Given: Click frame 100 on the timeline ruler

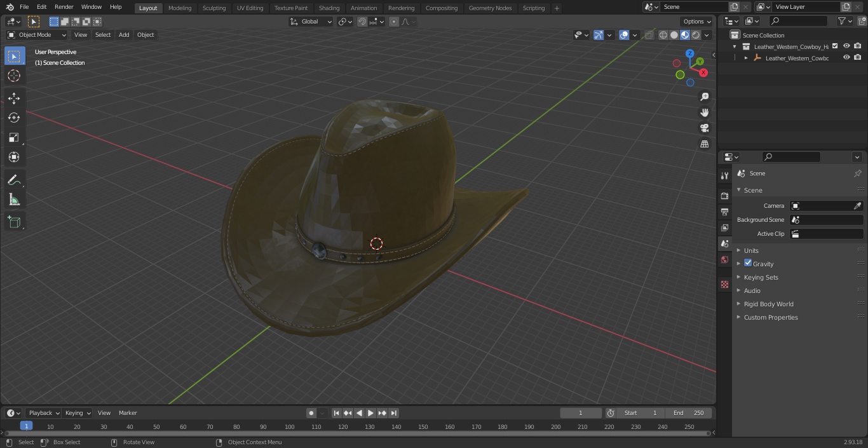Looking at the screenshot, I should click(289, 427).
